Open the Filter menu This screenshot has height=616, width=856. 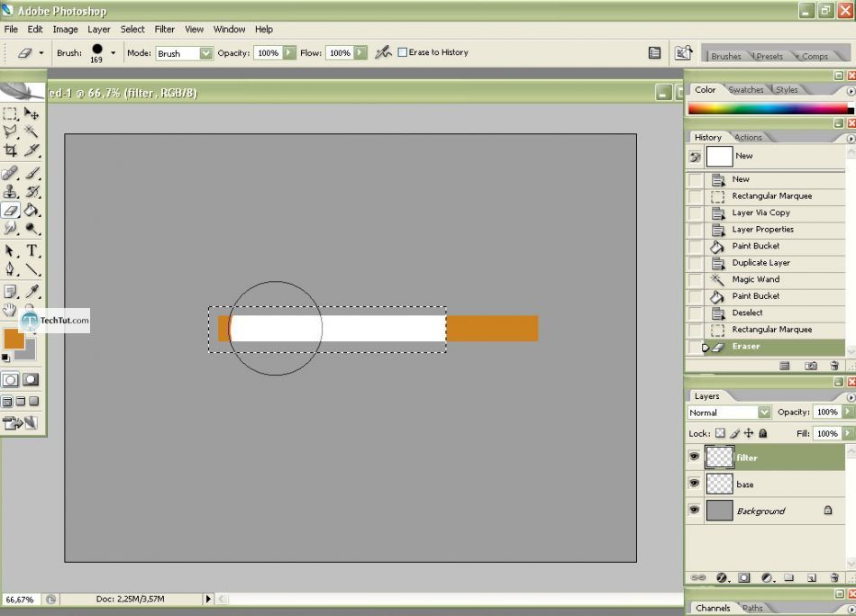pos(165,29)
